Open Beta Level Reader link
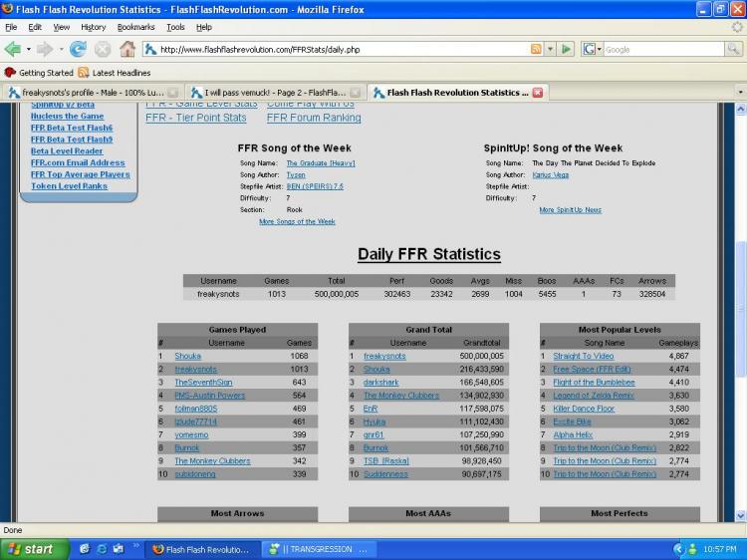 [x=67, y=150]
